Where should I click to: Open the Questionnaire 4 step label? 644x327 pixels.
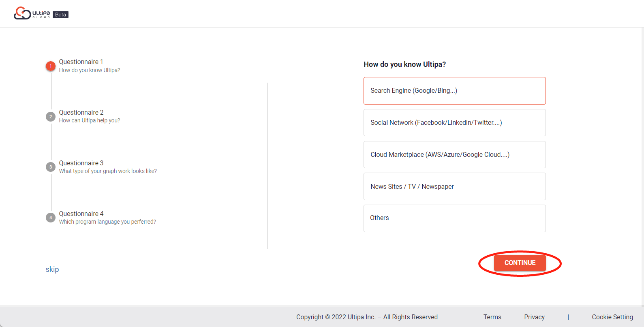click(81, 214)
